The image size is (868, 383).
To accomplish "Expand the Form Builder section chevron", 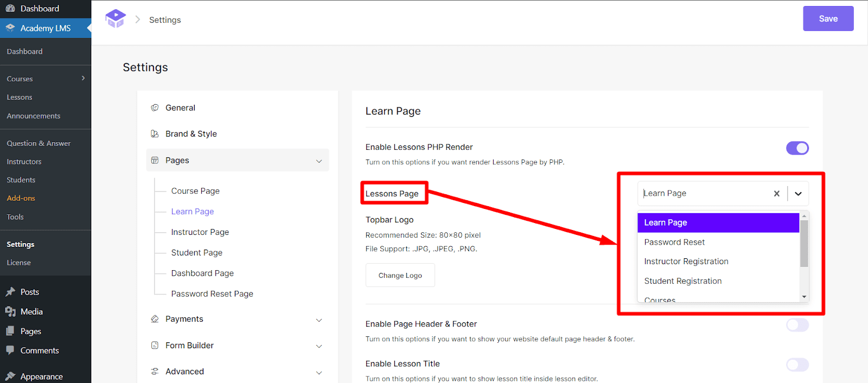I will click(x=319, y=346).
